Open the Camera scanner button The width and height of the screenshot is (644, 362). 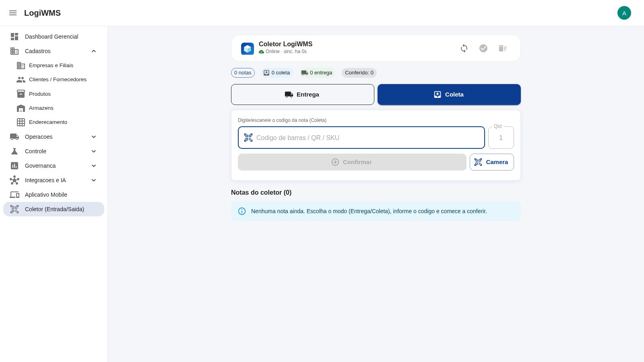point(492,162)
